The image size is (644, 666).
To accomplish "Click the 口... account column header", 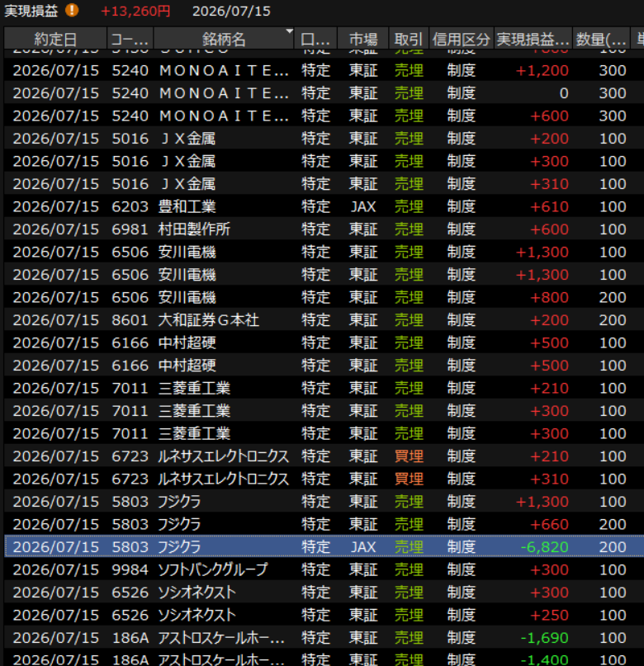I will point(315,40).
